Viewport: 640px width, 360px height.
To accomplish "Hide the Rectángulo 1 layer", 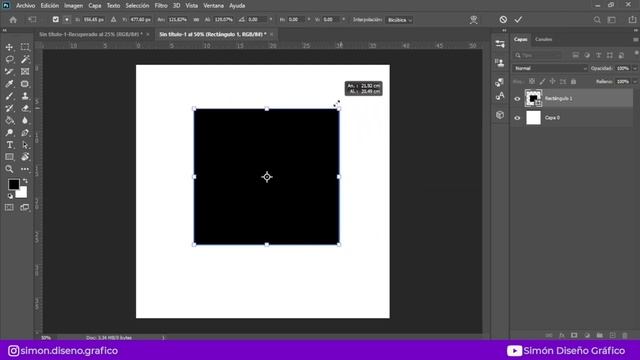I will tap(517, 99).
